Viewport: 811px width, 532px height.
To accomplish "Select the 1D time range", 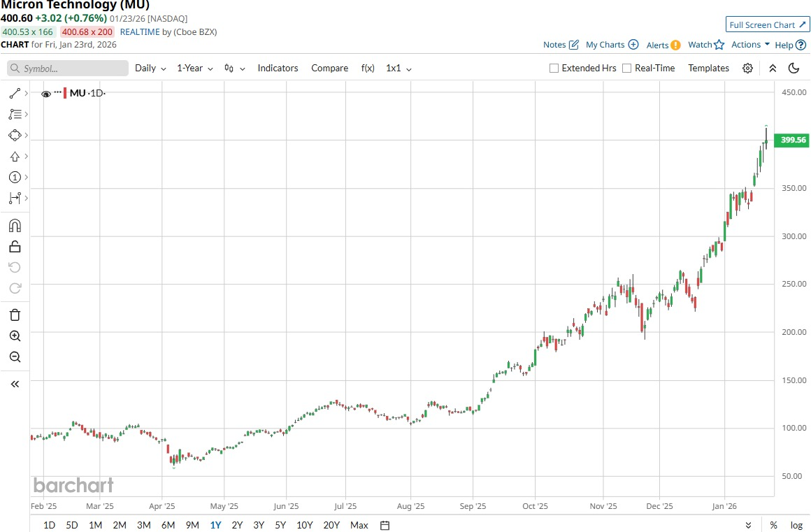I will [x=49, y=525].
